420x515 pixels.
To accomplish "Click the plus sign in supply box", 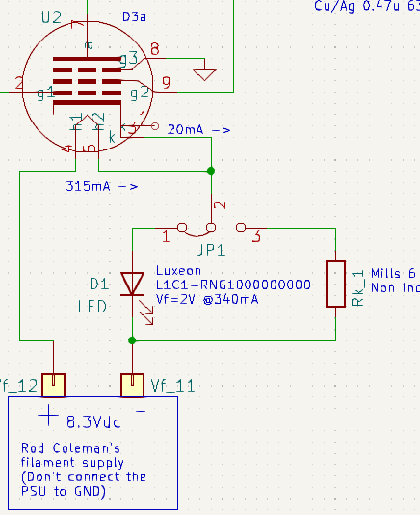I will (x=48, y=415).
